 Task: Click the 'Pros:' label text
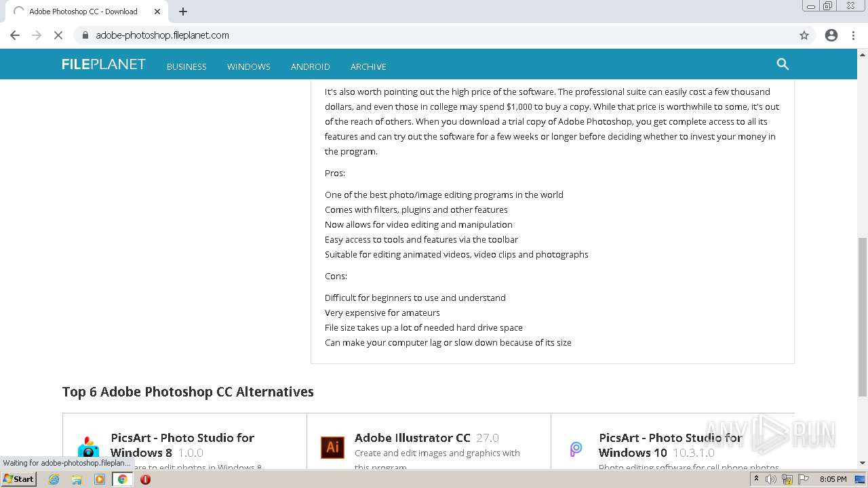click(335, 173)
